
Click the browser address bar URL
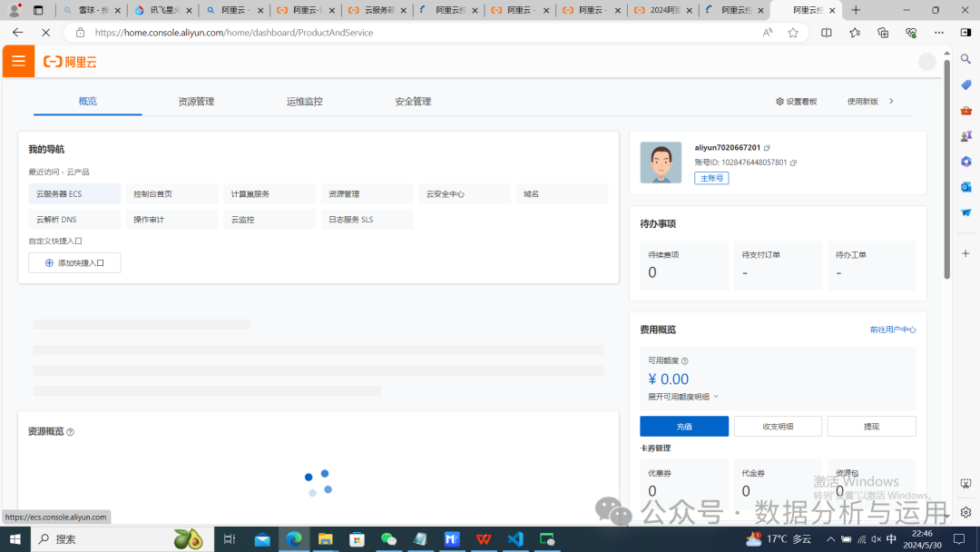pyautogui.click(x=234, y=33)
